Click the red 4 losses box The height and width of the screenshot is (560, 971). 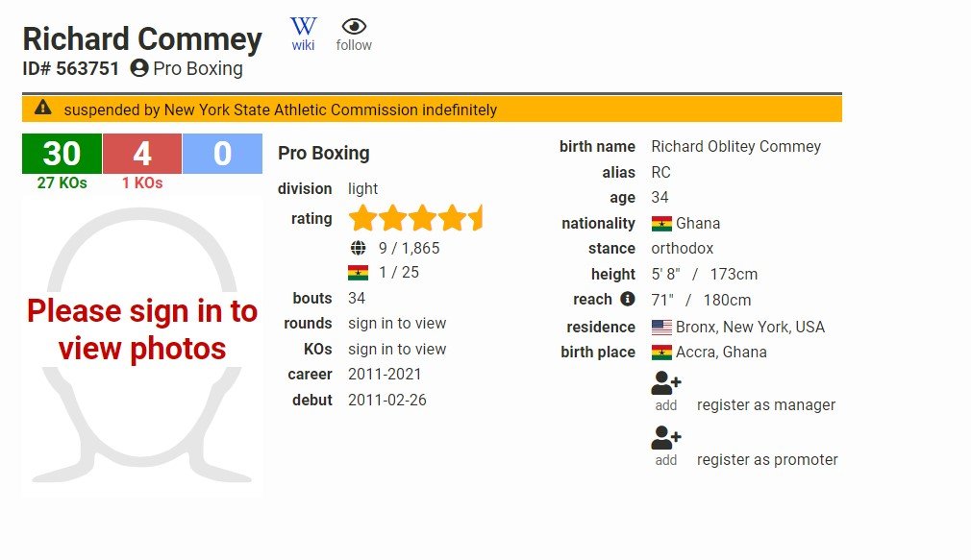coord(142,154)
